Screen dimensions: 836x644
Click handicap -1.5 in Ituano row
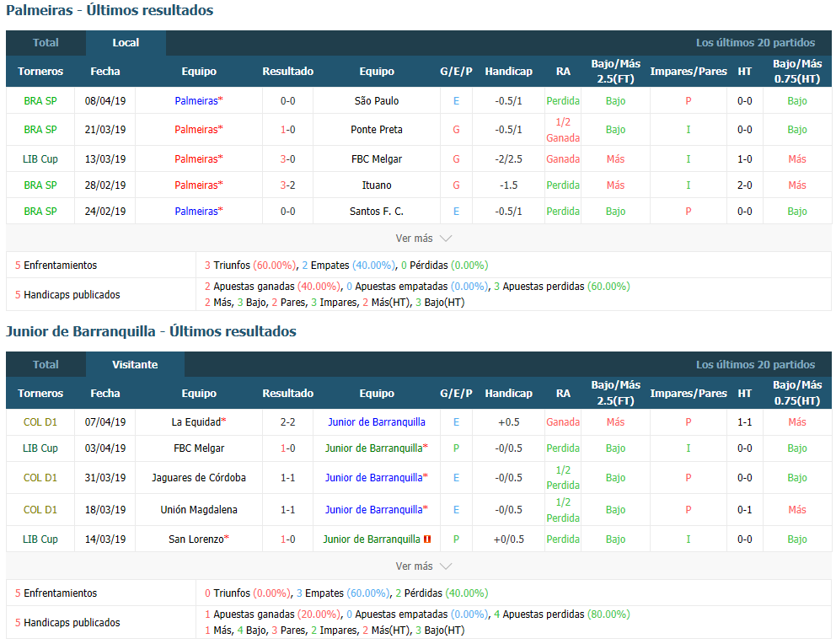(x=509, y=185)
